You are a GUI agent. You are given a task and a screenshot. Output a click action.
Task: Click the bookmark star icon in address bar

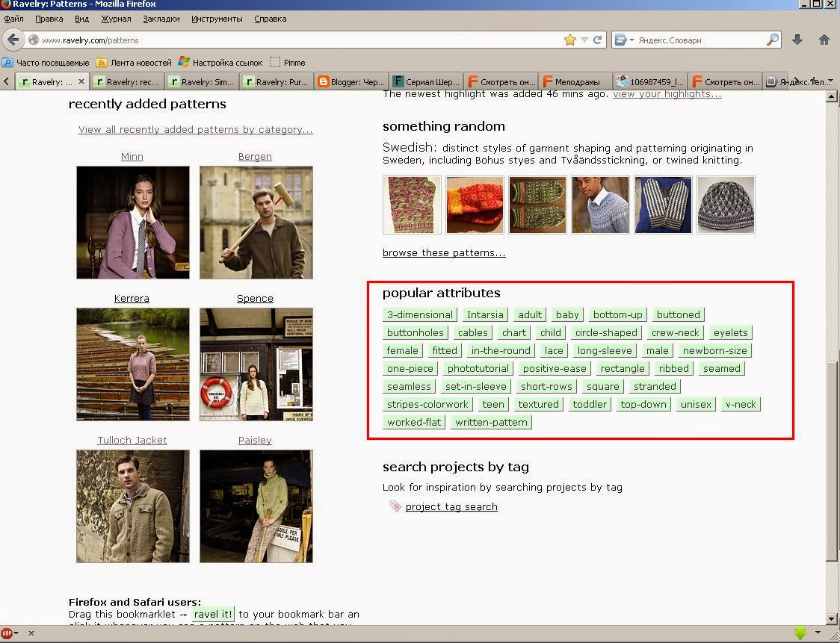(x=570, y=40)
